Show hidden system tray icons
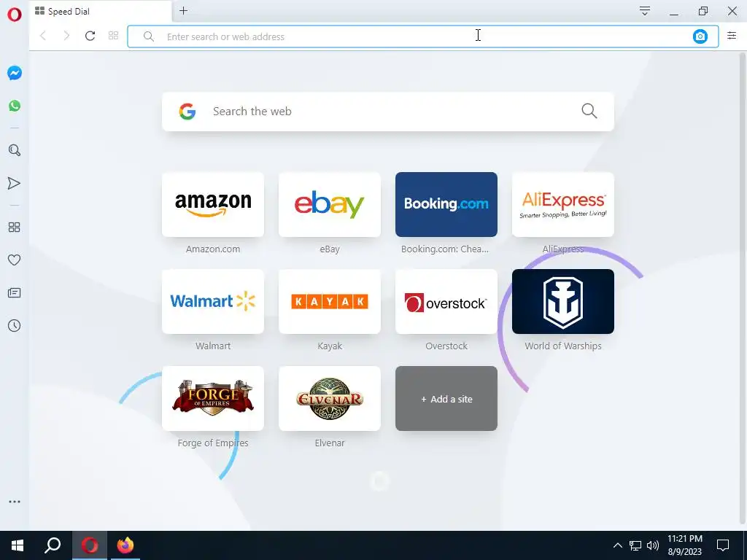747x560 pixels. pyautogui.click(x=617, y=545)
